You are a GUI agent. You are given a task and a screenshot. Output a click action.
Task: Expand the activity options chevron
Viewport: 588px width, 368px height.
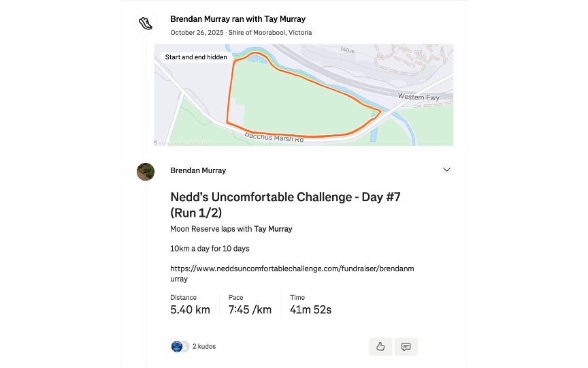point(446,170)
